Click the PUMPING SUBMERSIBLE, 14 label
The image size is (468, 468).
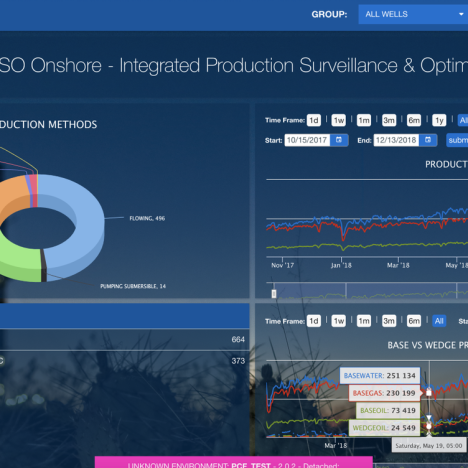pyautogui.click(x=133, y=286)
